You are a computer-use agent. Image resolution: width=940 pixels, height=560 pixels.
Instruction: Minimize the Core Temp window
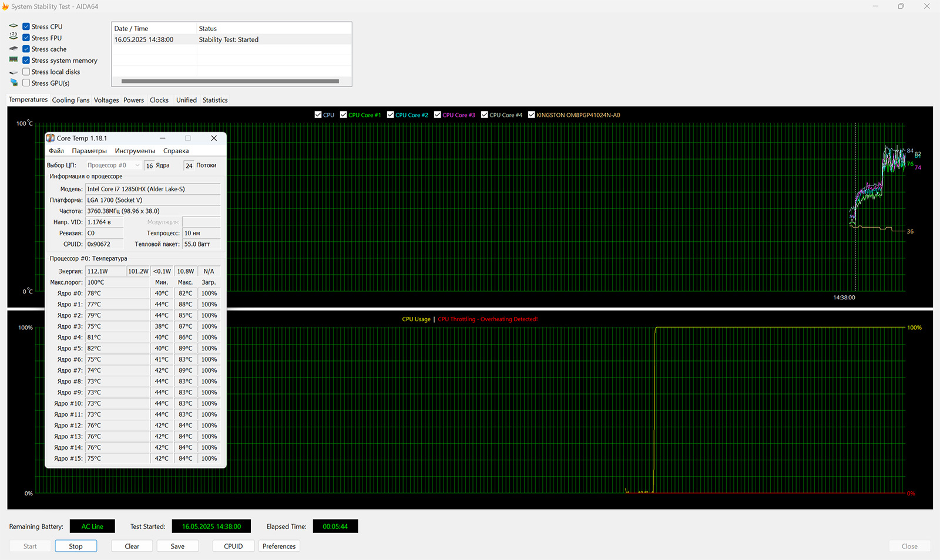click(x=162, y=138)
